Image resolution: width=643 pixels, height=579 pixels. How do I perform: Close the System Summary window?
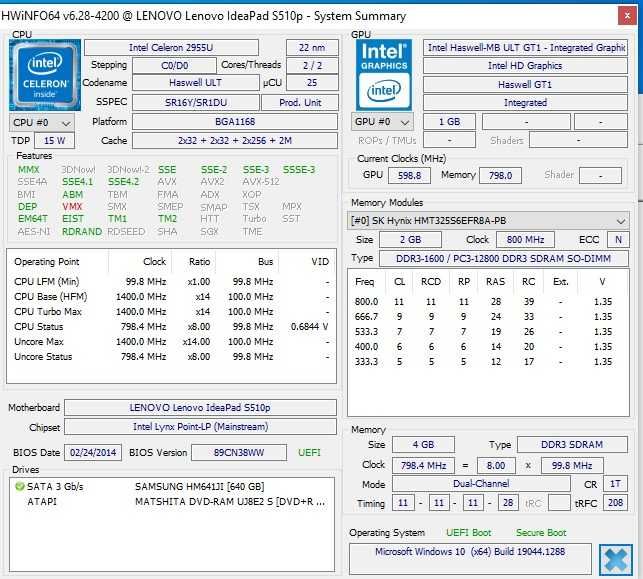coord(627,16)
